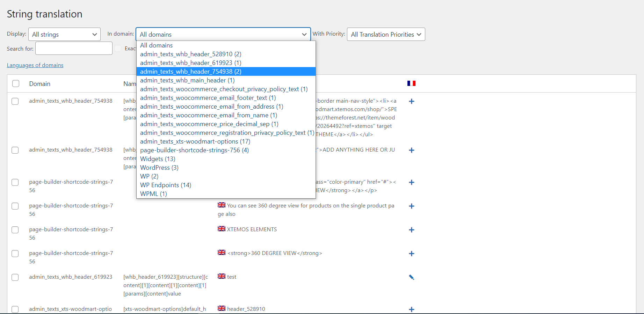
Task: Click plus icon in first admin_texts_whb_header_754938 row
Action: 411,101
